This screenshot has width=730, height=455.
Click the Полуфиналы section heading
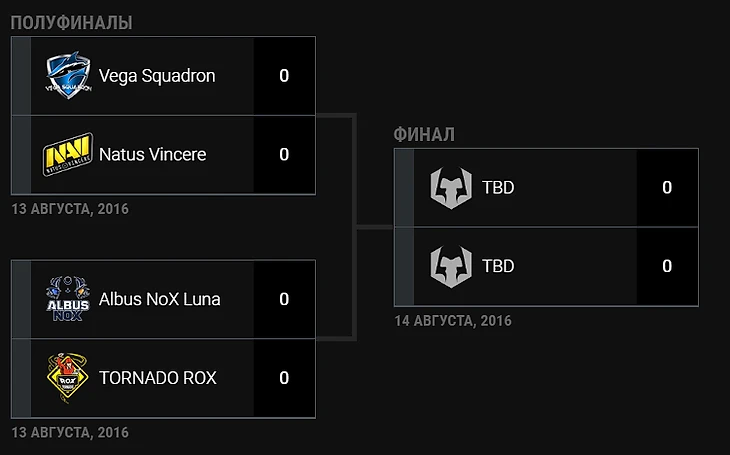[72, 22]
